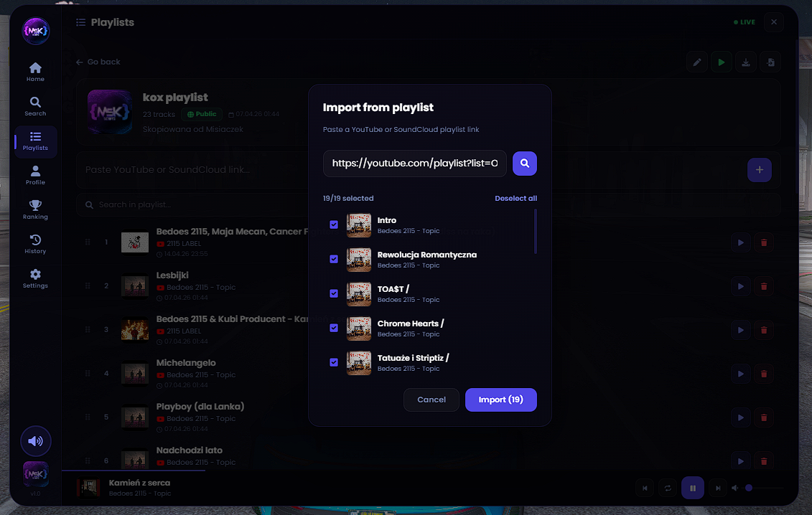Open the Ranking section in sidebar
Image resolution: width=812 pixels, height=515 pixels.
click(35, 210)
